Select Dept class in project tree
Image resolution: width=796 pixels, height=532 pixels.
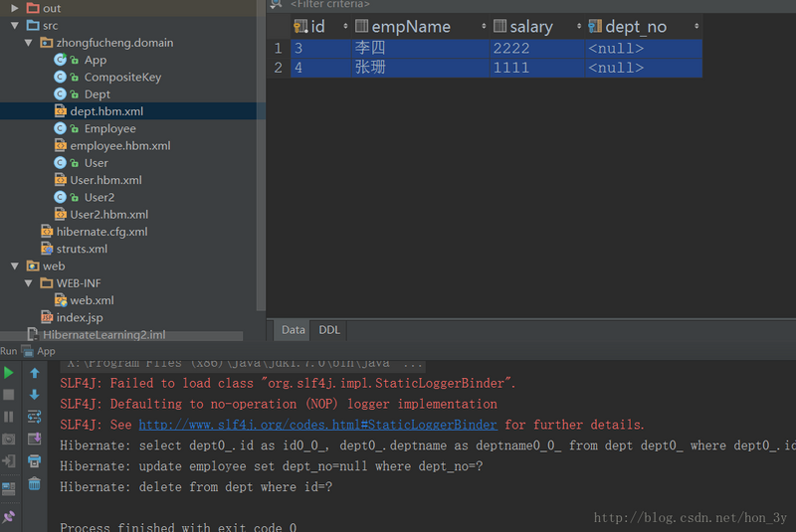coord(97,94)
